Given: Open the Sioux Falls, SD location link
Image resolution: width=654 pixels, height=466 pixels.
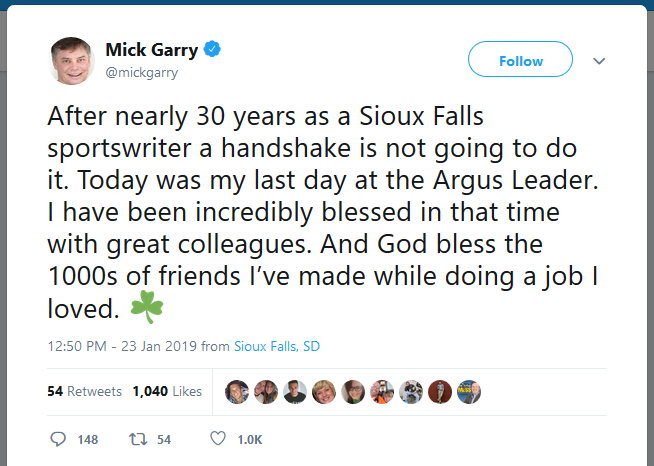Looking at the screenshot, I should coord(277,347).
